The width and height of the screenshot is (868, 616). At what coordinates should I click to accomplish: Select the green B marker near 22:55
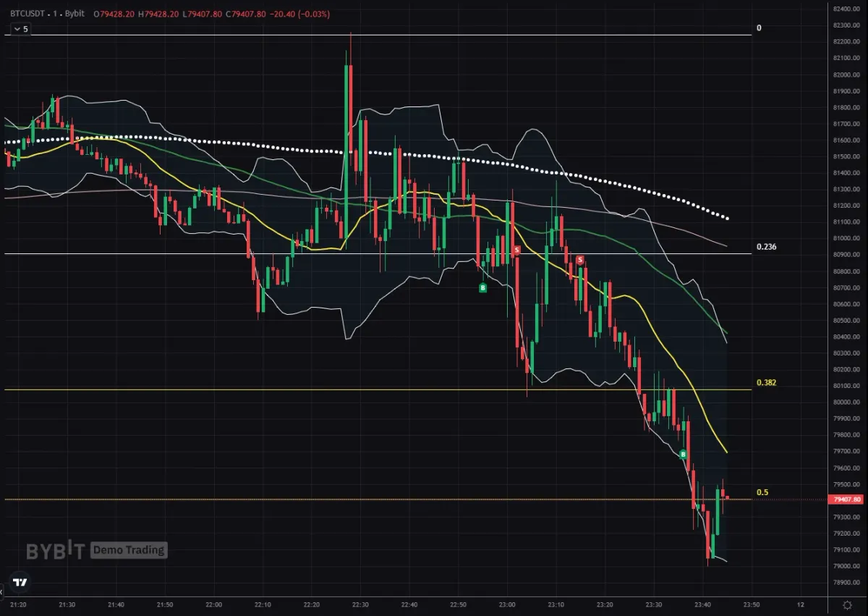pos(483,288)
